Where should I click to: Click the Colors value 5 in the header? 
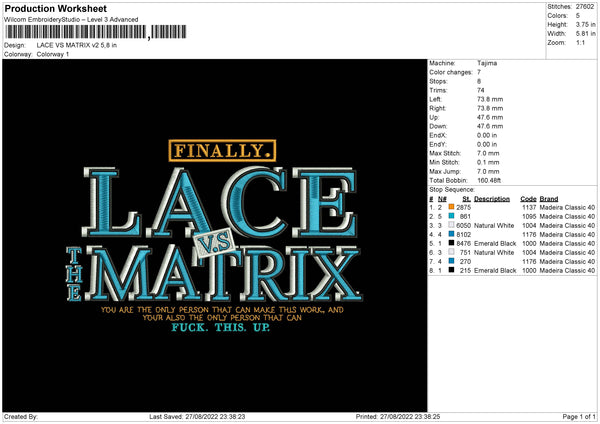(578, 16)
